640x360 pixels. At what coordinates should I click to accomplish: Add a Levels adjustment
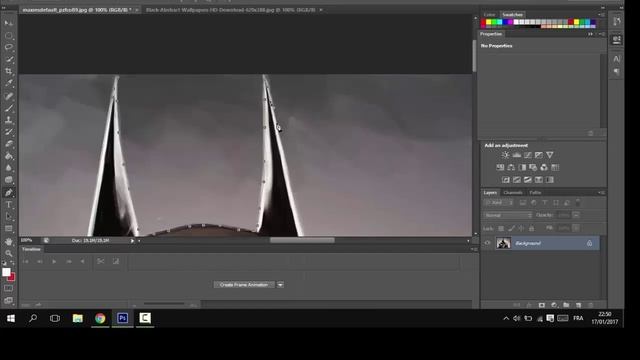(517, 155)
